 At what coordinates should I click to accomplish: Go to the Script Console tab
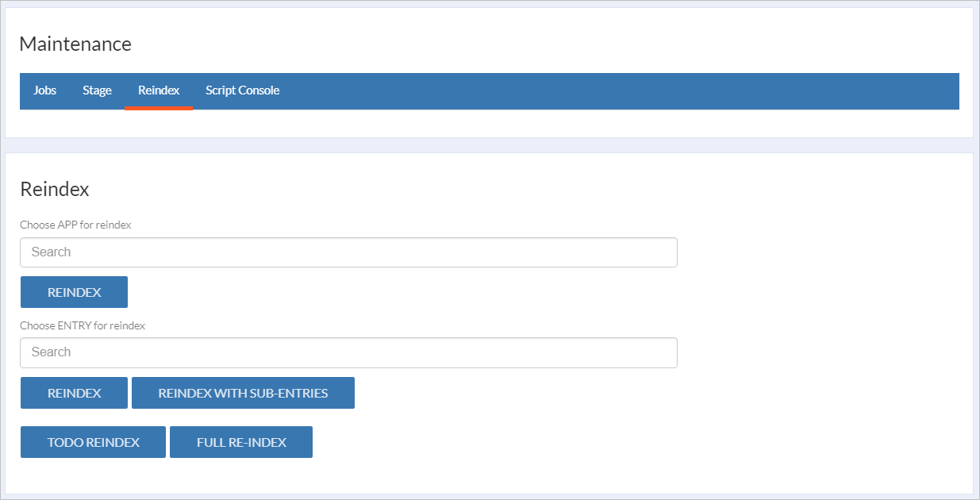coord(242,90)
